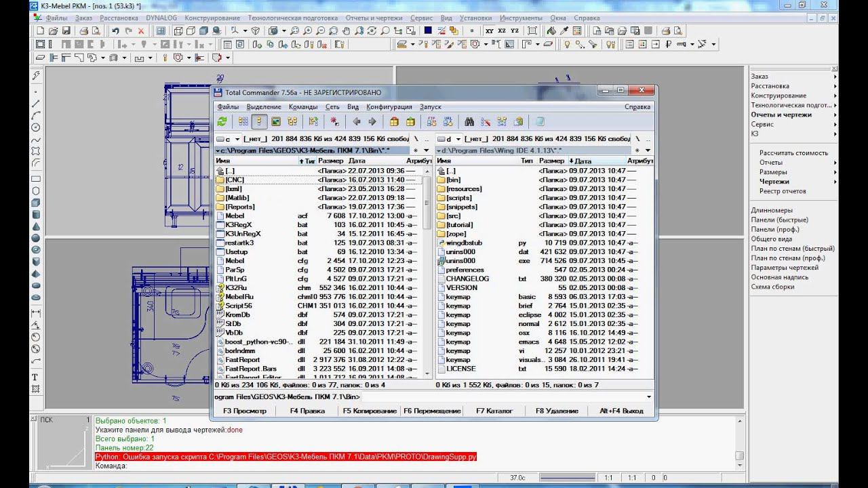Screen dimensions: 868x488
Task: Click the green refresh icon in Total Commander
Action: click(x=222, y=122)
